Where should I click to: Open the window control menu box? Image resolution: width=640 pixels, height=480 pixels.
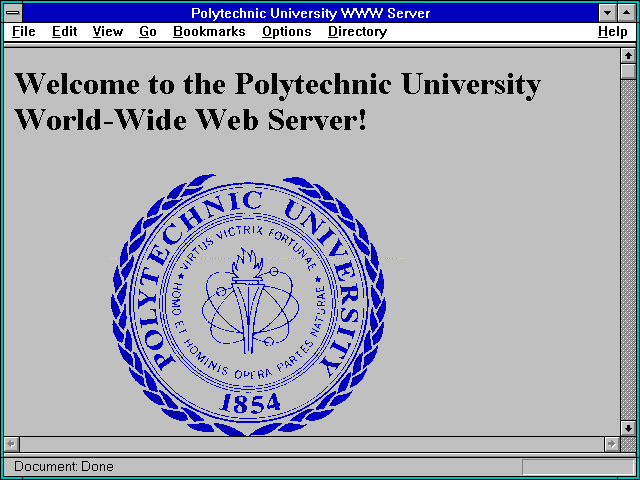tap(13, 13)
